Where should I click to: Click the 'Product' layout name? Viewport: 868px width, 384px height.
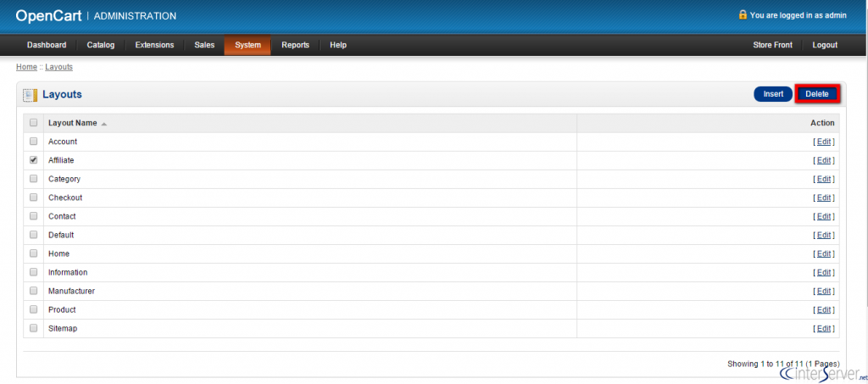click(62, 310)
